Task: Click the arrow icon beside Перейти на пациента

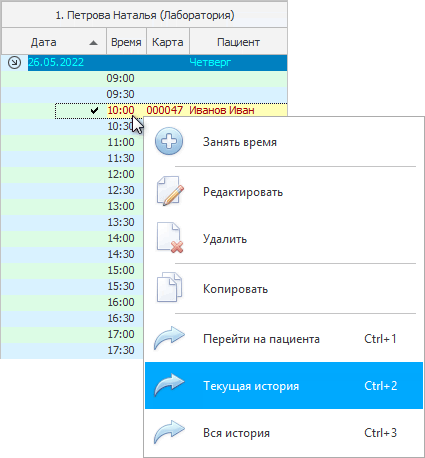Action: (169, 338)
